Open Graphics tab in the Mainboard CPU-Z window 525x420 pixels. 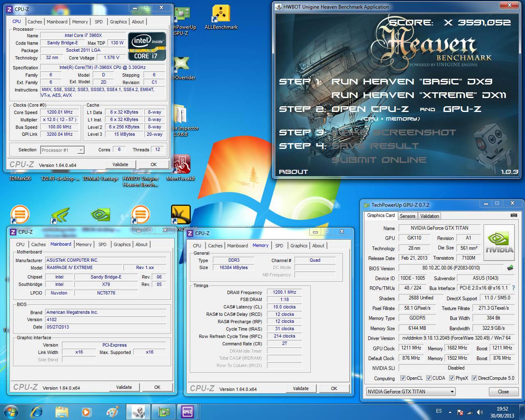pyautogui.click(x=122, y=244)
